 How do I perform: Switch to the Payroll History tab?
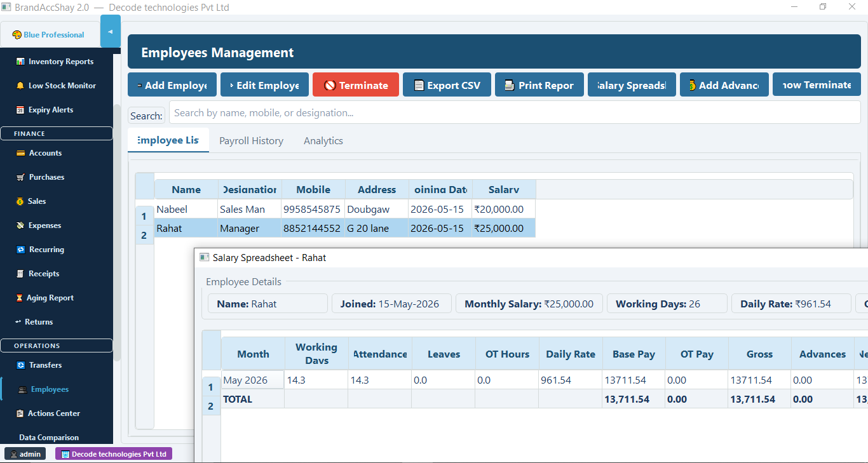tap(251, 141)
